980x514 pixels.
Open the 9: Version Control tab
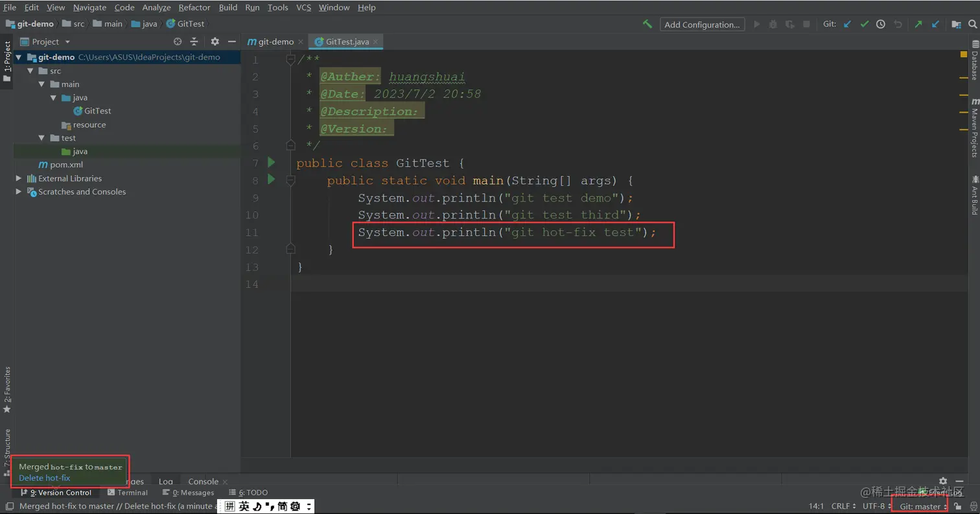pyautogui.click(x=56, y=493)
